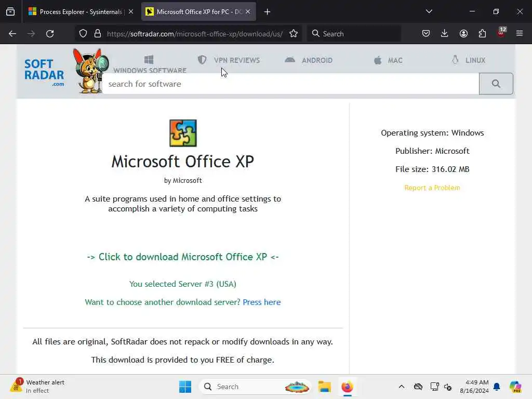Open VPN Reviews menu item

229,60
